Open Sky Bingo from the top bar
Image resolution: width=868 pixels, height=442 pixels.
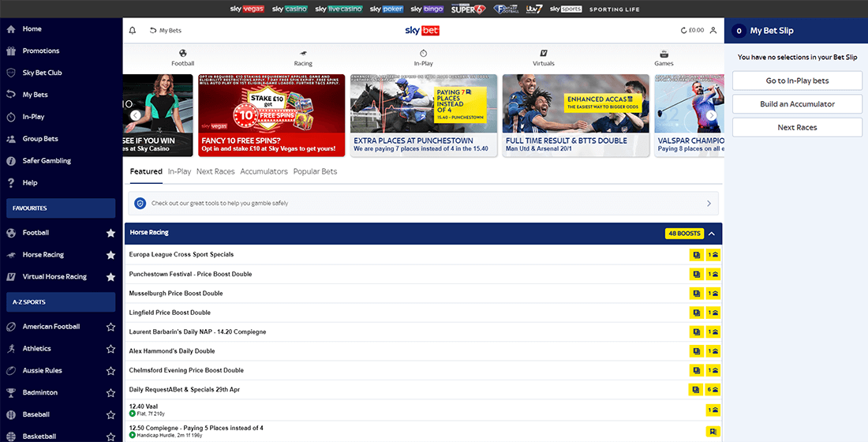pyautogui.click(x=428, y=9)
